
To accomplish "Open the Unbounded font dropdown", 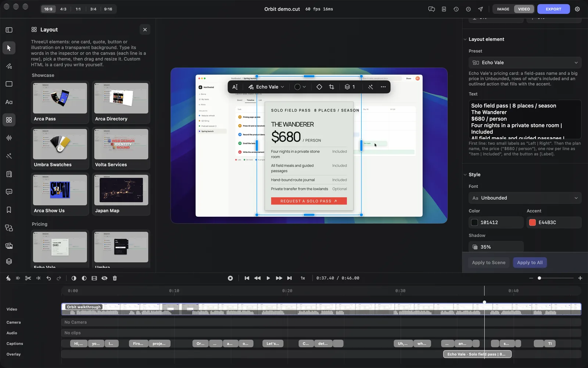I will coord(525,198).
